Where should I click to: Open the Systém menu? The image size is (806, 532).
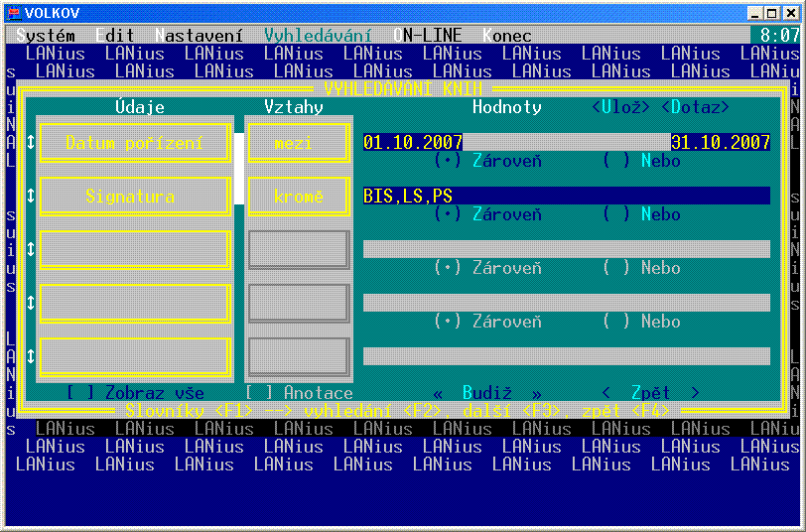point(46,36)
